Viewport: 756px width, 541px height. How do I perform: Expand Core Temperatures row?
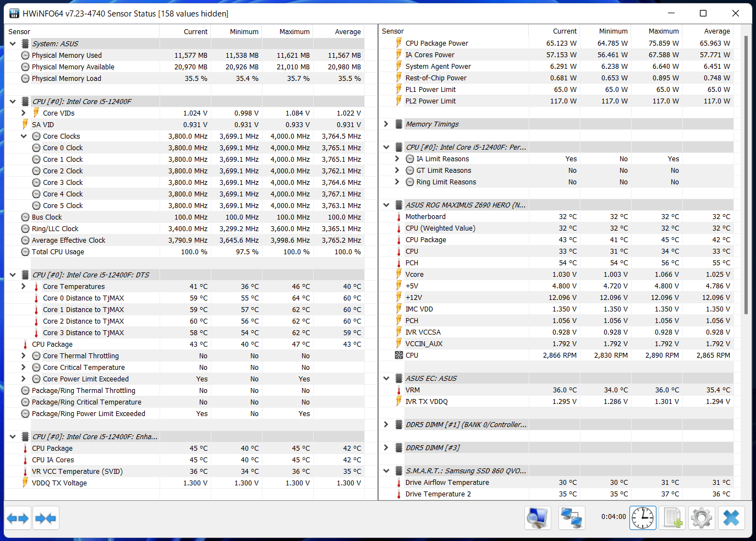click(x=24, y=286)
